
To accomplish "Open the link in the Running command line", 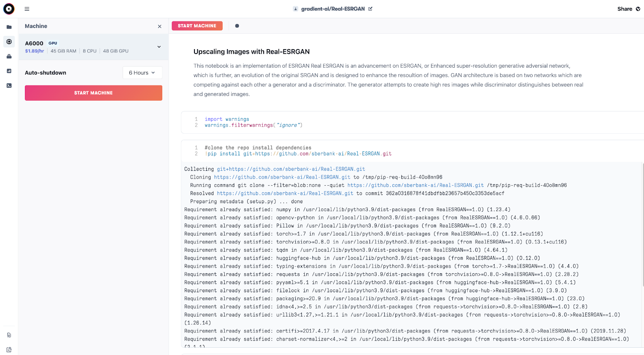I will [x=415, y=185].
